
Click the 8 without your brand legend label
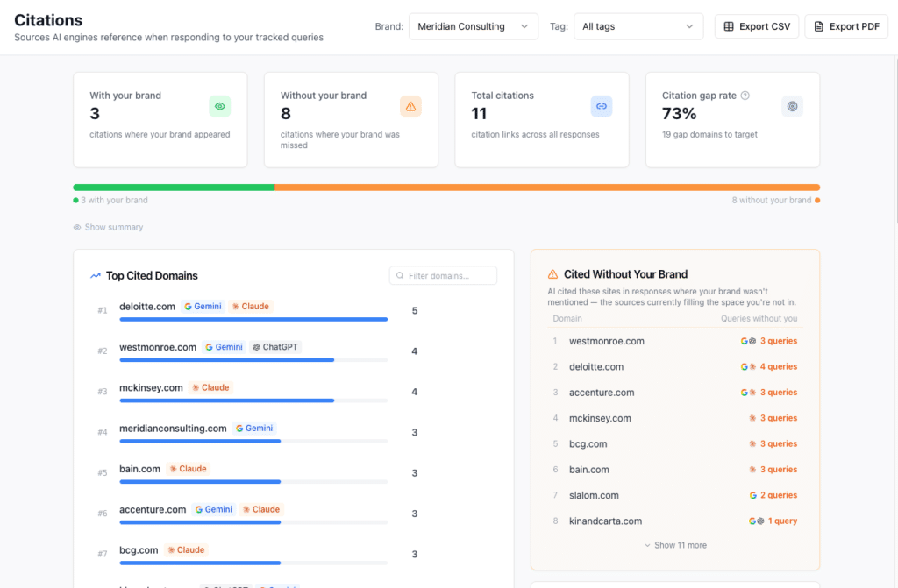(x=772, y=201)
